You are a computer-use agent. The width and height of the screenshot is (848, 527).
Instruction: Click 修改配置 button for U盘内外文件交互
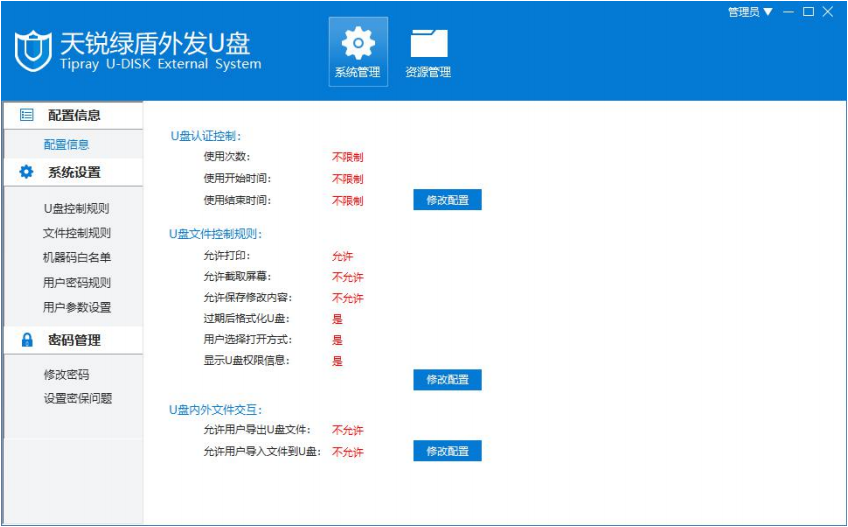(x=447, y=451)
